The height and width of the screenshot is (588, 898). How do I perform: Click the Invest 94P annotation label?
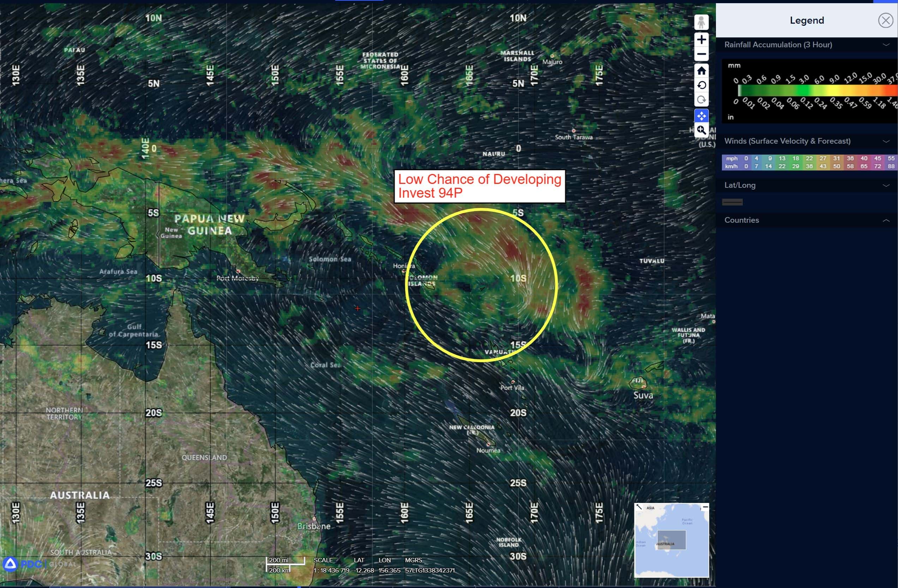[x=479, y=186]
